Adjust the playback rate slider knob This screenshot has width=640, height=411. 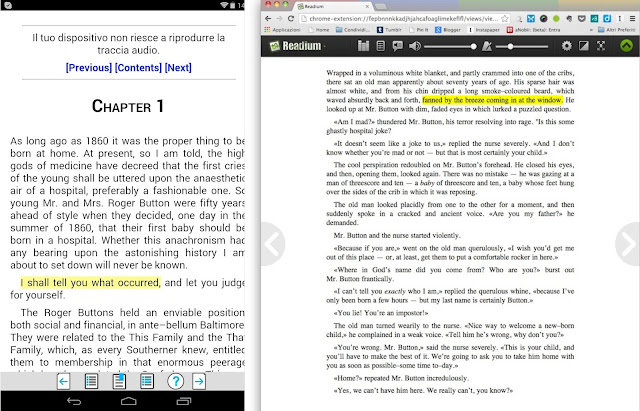pos(510,47)
